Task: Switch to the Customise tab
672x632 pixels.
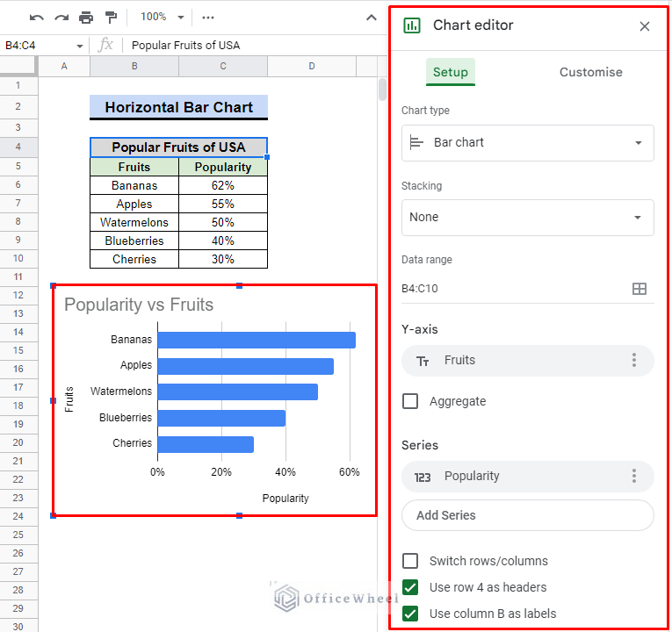Action: pyautogui.click(x=590, y=72)
